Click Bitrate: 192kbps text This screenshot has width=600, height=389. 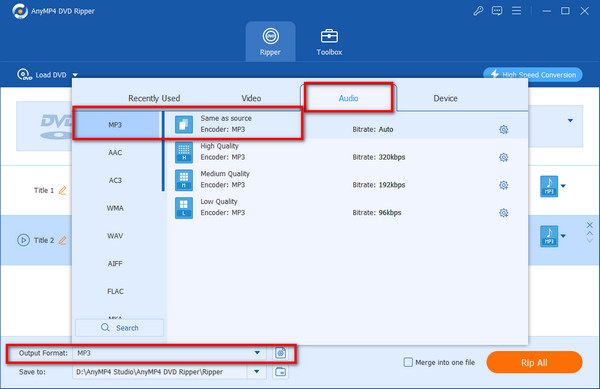pyautogui.click(x=378, y=185)
